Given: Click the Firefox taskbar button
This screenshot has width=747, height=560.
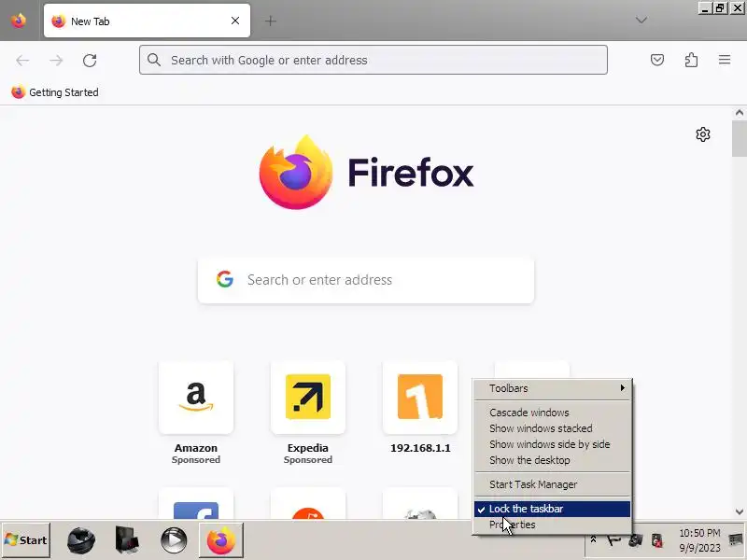Looking at the screenshot, I should (221, 540).
